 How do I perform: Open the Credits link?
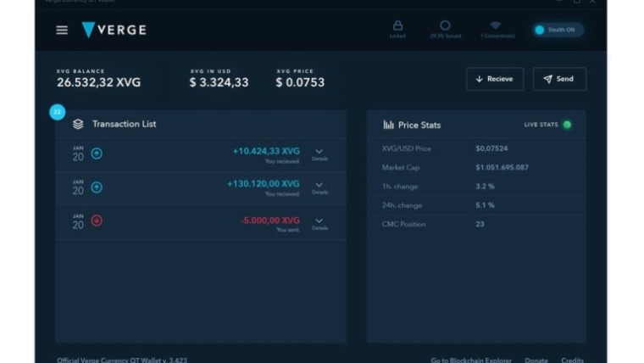[x=573, y=360]
